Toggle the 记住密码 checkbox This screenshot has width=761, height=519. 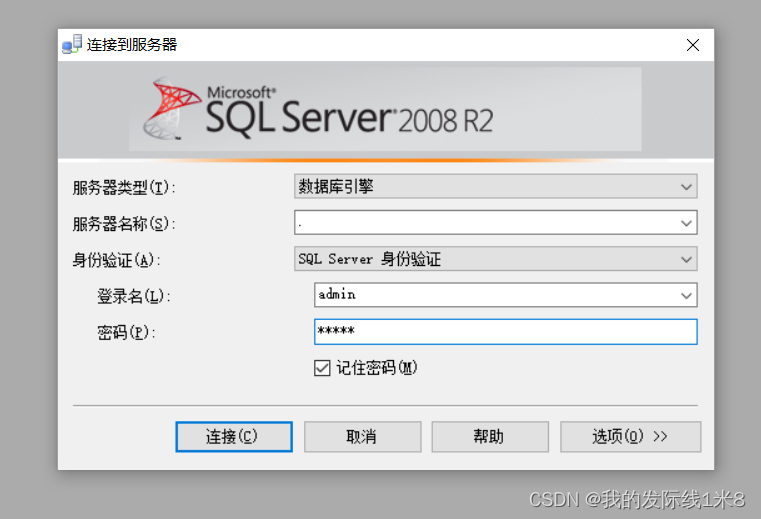pyautogui.click(x=322, y=368)
